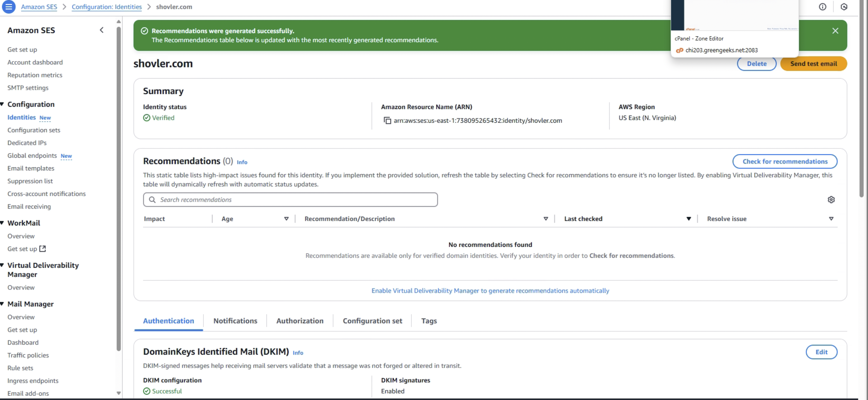Collapse the WorkMail section in sidebar

pyautogui.click(x=2, y=223)
